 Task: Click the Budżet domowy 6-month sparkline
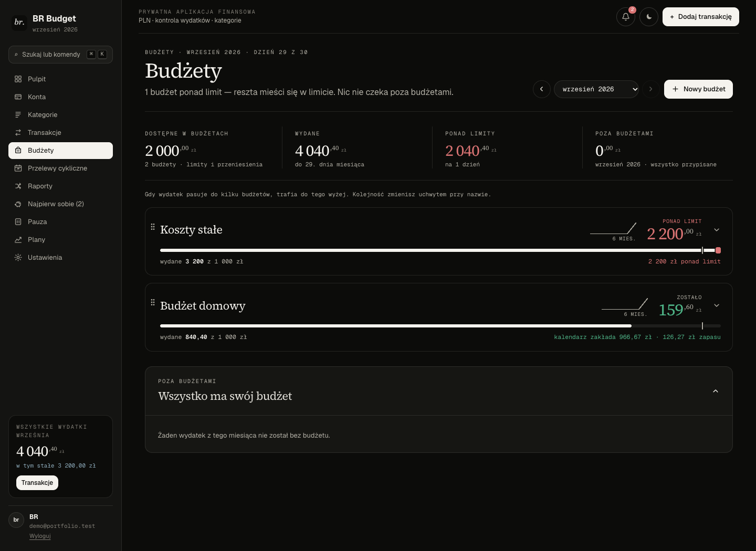[x=625, y=304]
